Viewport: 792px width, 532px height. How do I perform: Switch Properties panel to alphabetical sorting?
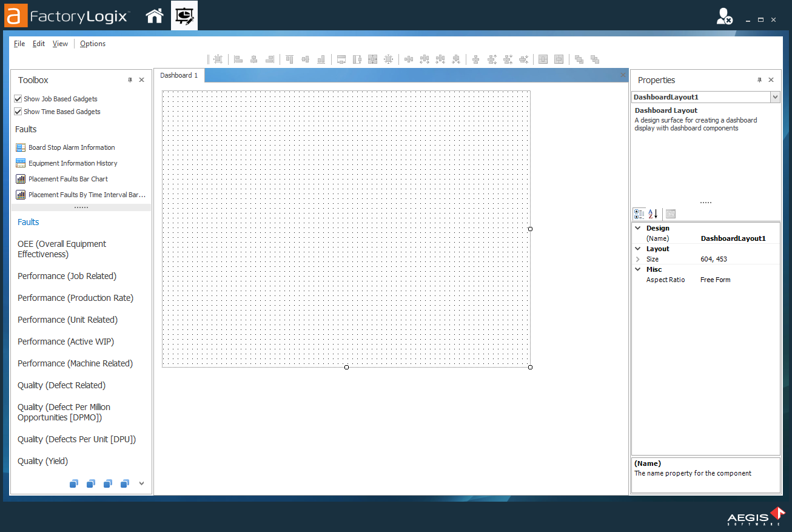[653, 214]
